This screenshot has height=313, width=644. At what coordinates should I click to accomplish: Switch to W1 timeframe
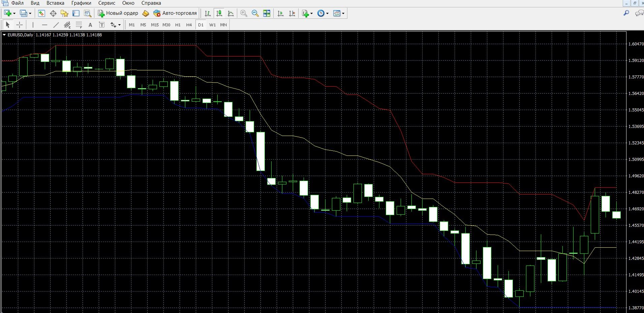pos(212,25)
